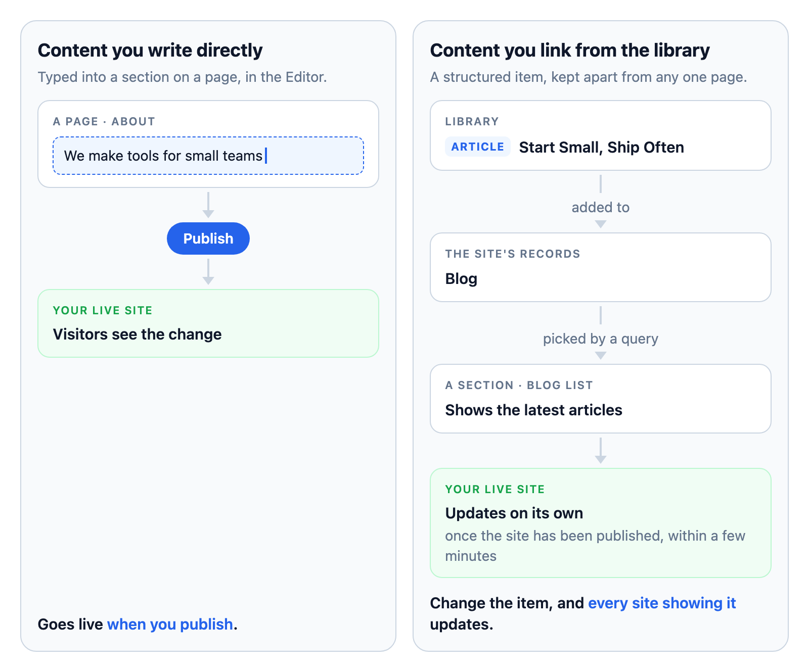Click the 'Start Small, Ship Often' article title
The height and width of the screenshot is (672, 809).
(x=601, y=147)
